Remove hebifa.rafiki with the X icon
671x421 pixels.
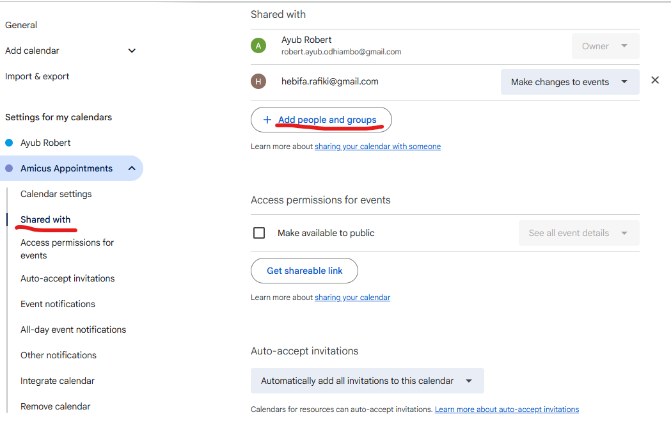pyautogui.click(x=655, y=80)
